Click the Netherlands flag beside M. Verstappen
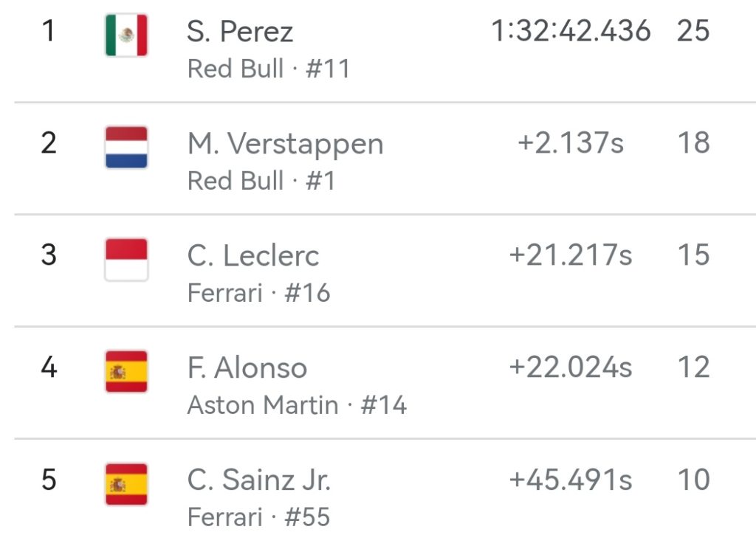 coord(126,148)
